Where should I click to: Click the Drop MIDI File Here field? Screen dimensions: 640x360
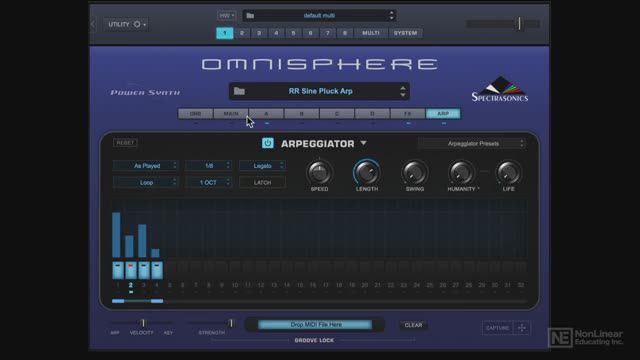(x=315, y=324)
